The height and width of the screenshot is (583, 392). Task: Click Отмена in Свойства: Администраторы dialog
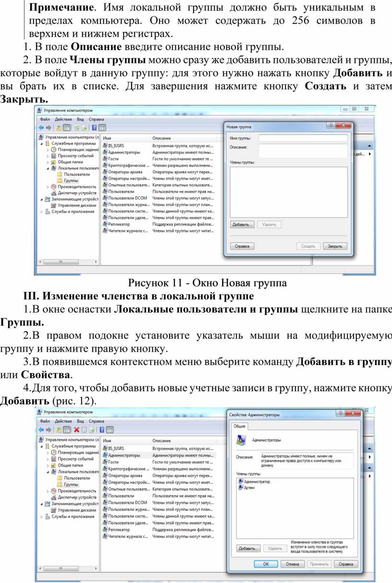pos(293,564)
